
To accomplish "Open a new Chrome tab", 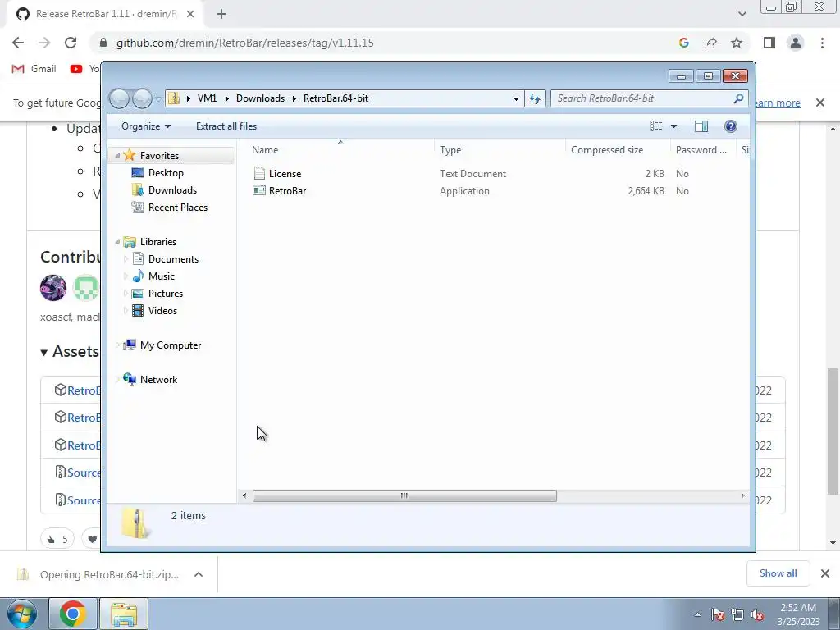I will pyautogui.click(x=221, y=14).
